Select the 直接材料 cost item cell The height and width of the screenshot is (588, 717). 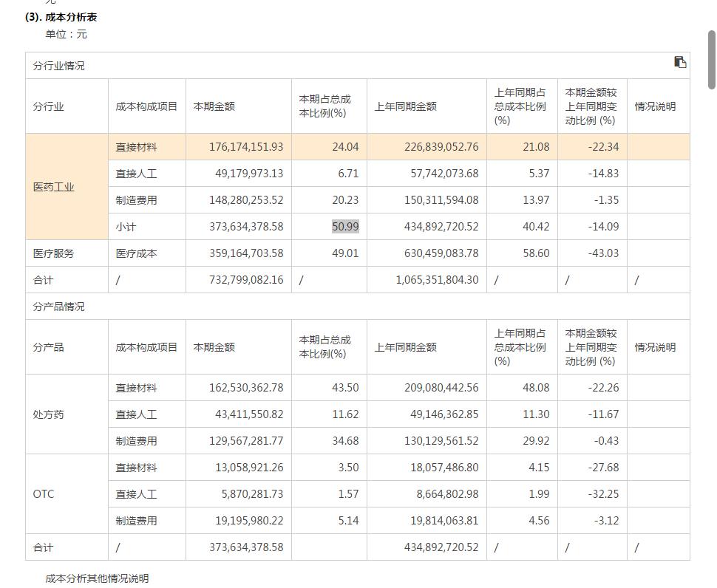(x=135, y=146)
